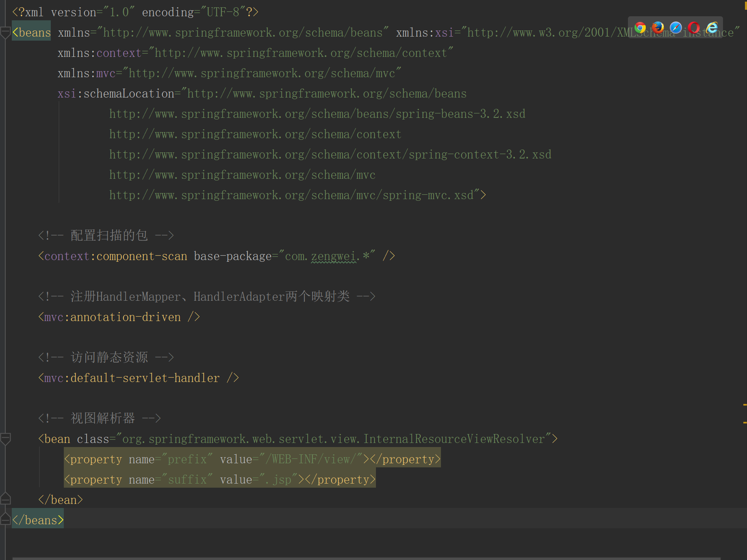Click the InternalResourceViewResolver class name
This screenshot has width=747, height=560.
pos(453,439)
